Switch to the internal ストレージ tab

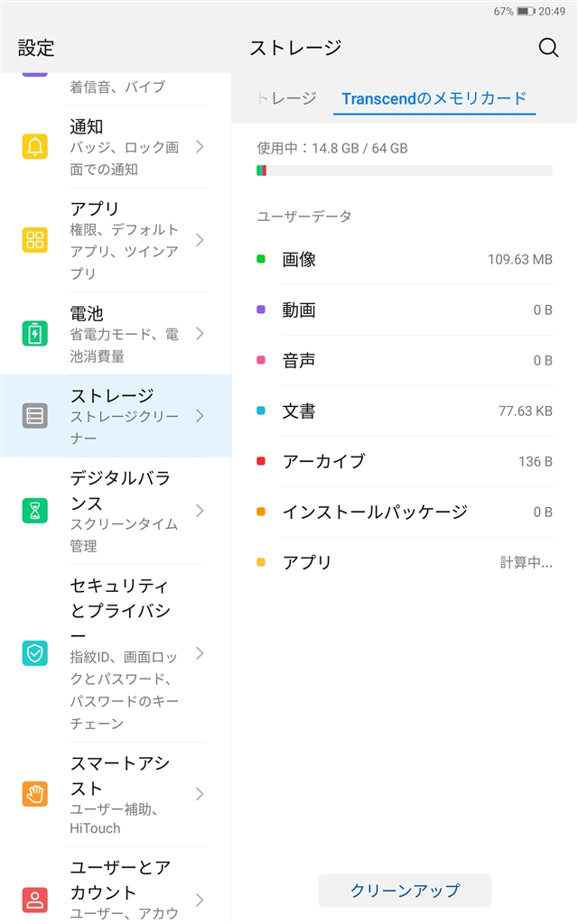point(288,98)
